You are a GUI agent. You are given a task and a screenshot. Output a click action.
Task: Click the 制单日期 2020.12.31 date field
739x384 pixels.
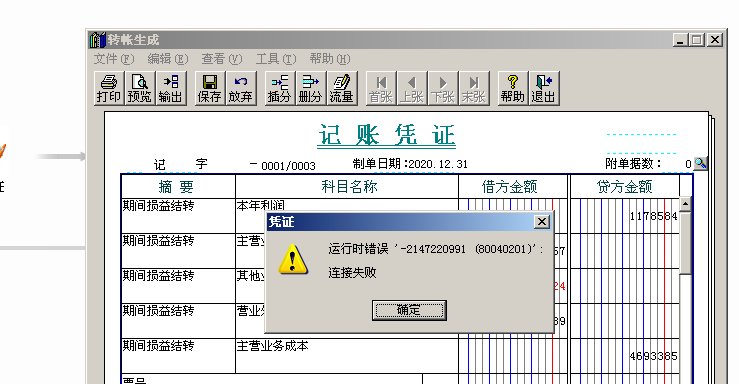click(438, 164)
